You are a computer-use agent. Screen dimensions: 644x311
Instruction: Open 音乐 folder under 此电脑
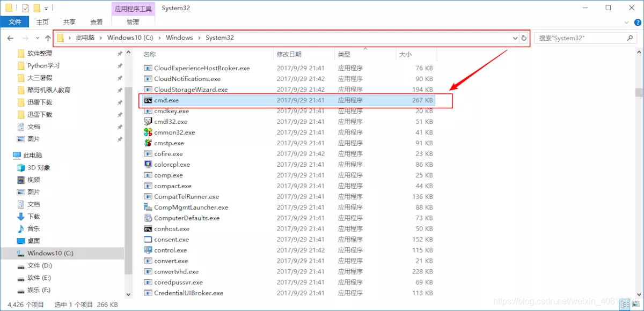pyautogui.click(x=34, y=229)
